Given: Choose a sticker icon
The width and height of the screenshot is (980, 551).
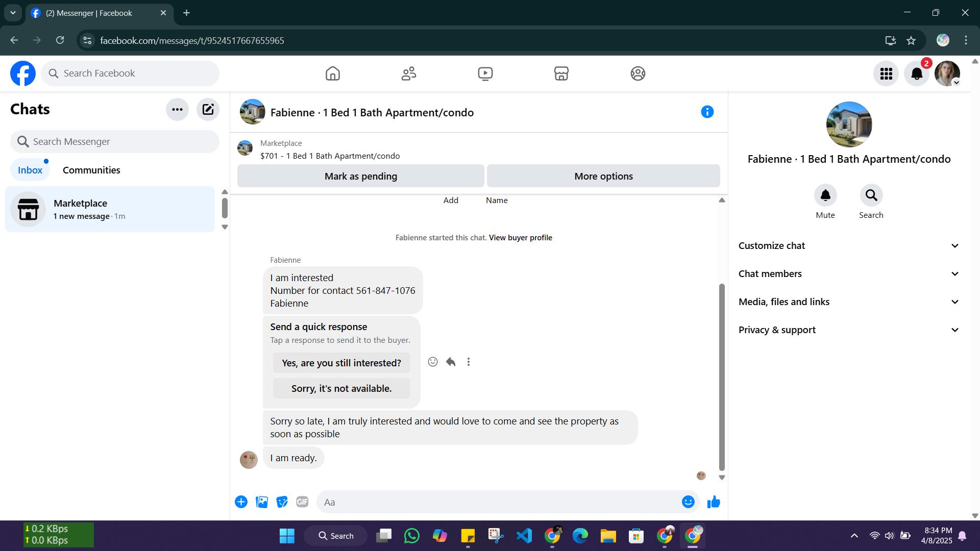Looking at the screenshot, I should (282, 502).
